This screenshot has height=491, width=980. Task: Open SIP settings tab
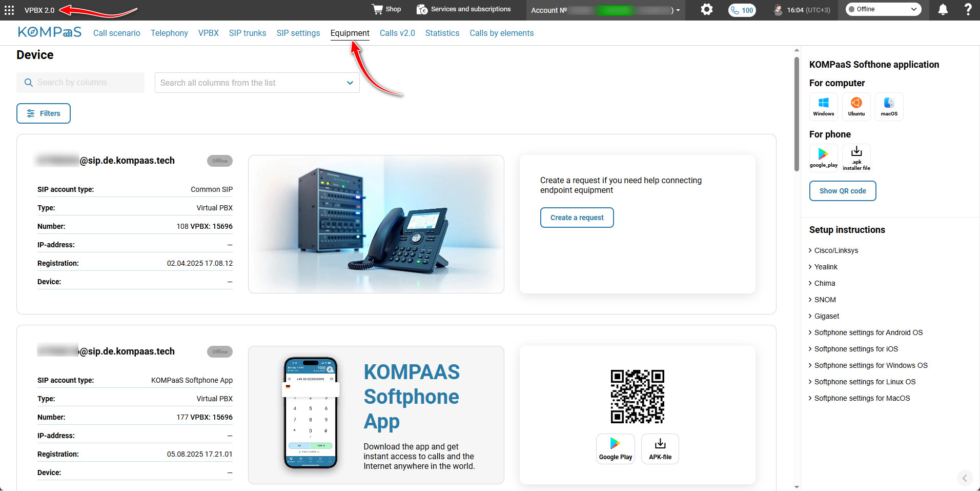pos(298,33)
